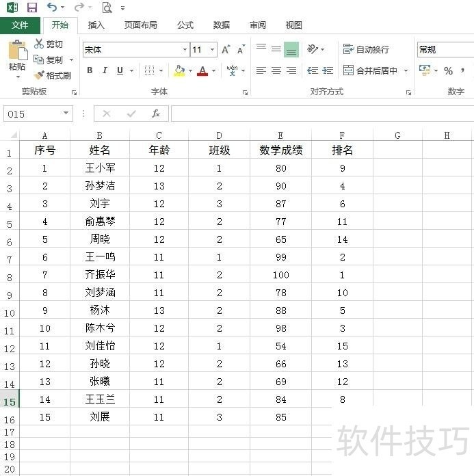Click increase indent icon
Image resolution: width=474 pixels, height=476 pixels.
point(328,70)
